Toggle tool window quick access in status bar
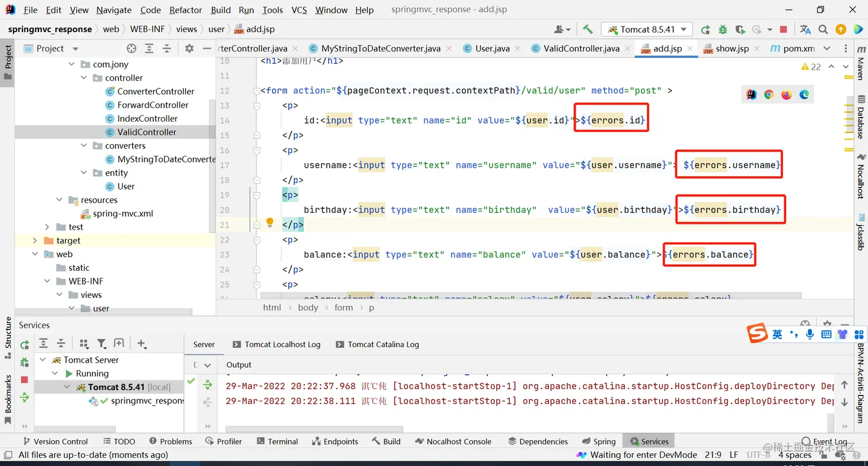The image size is (868, 466). pyautogui.click(x=7, y=455)
